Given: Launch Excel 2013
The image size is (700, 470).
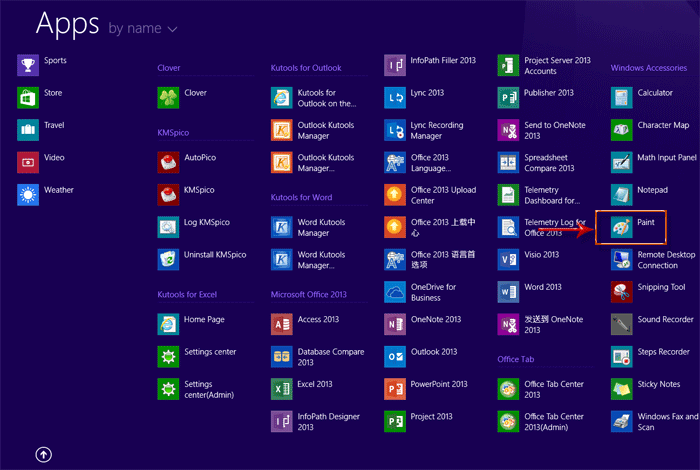Looking at the screenshot, I should click(282, 389).
